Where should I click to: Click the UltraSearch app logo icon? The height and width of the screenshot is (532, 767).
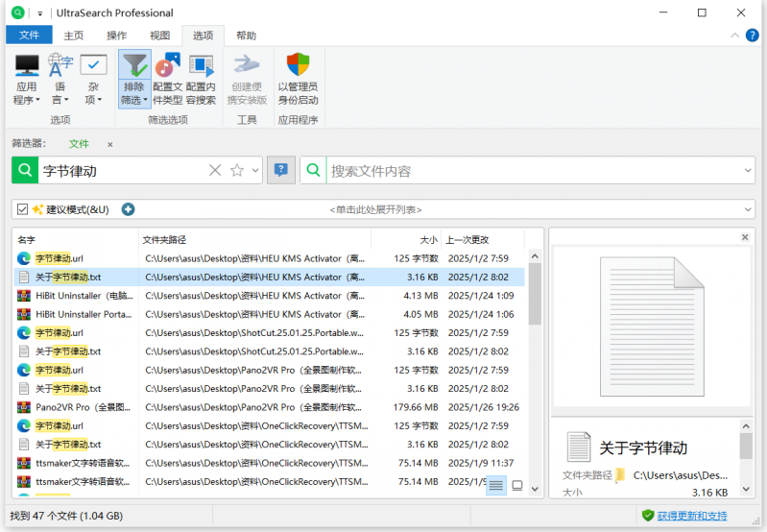[x=17, y=12]
